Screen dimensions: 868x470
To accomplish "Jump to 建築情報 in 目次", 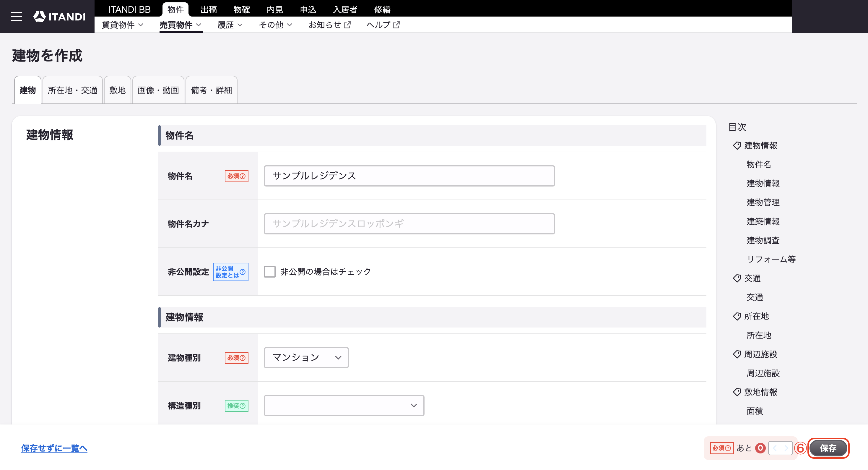I will [763, 221].
